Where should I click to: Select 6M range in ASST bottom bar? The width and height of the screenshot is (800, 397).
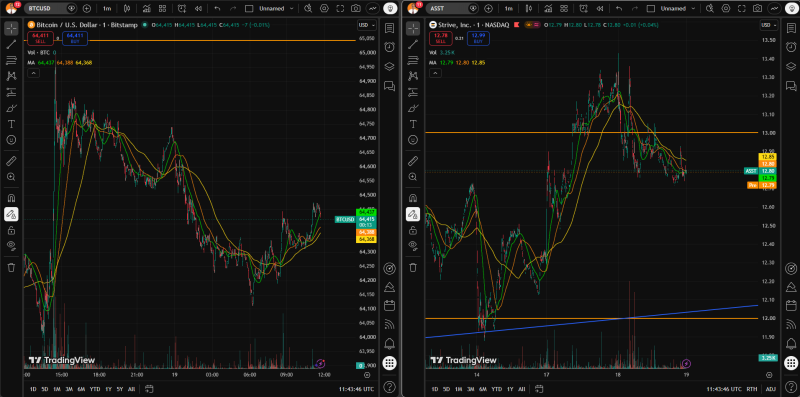click(x=483, y=389)
